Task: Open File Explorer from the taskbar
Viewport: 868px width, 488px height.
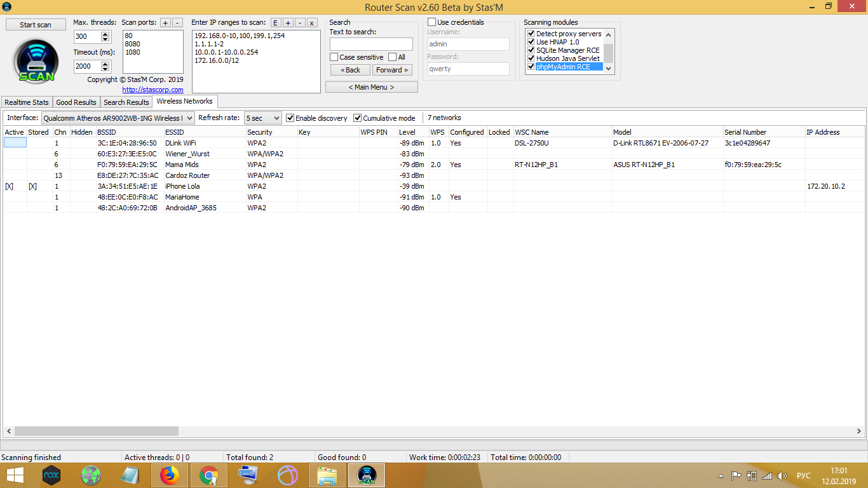Action: tap(327, 475)
